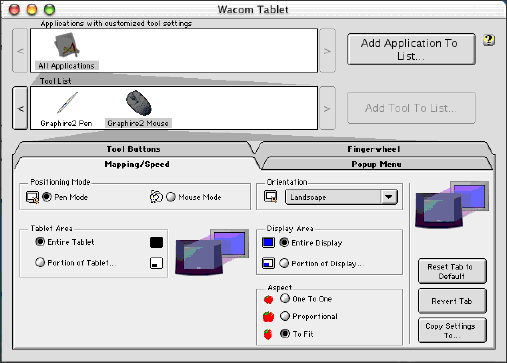507x363 pixels.
Task: Open the Popup Menu tab
Action: coord(376,164)
